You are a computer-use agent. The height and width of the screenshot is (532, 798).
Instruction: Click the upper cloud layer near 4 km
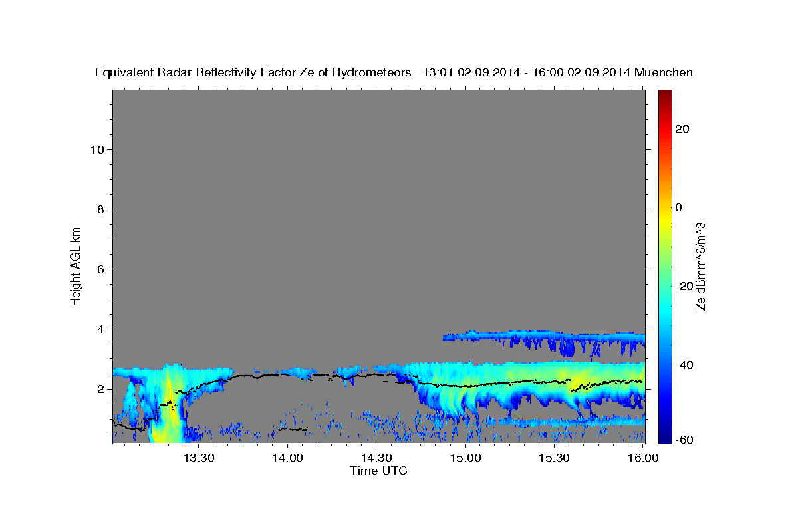point(544,336)
